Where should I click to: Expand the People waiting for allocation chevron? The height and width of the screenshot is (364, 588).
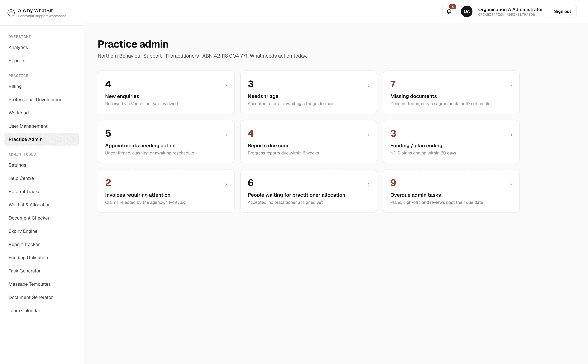click(369, 184)
